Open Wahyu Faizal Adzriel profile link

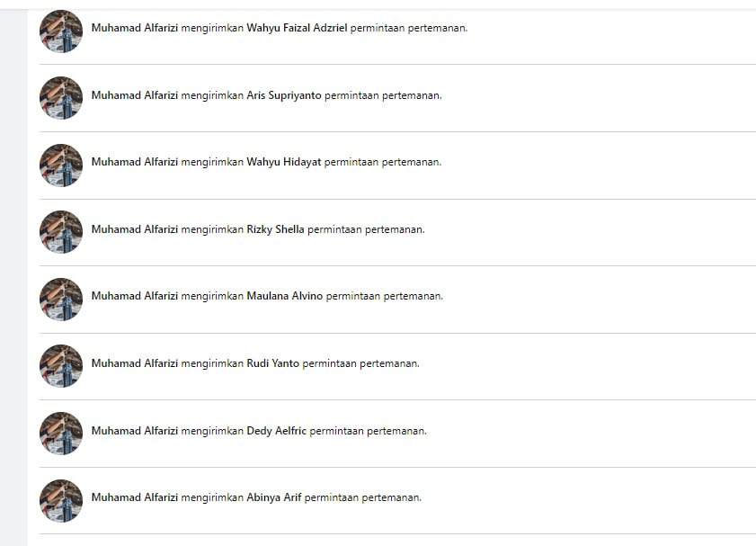coord(297,28)
